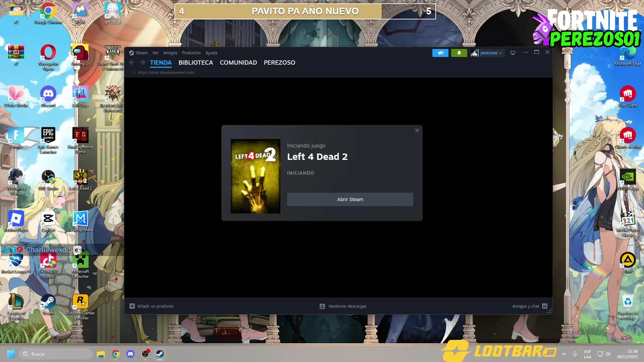The width and height of the screenshot is (644, 362).
Task: Toggle Steam Big Picture mode icon
Action: coord(513,53)
